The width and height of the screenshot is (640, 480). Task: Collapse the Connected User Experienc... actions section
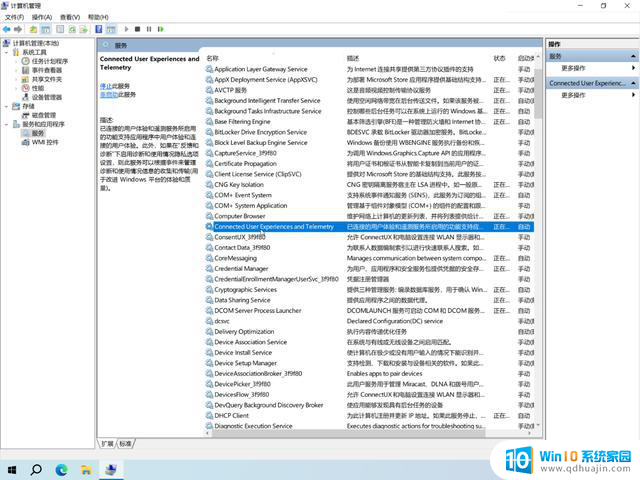pyautogui.click(x=633, y=83)
